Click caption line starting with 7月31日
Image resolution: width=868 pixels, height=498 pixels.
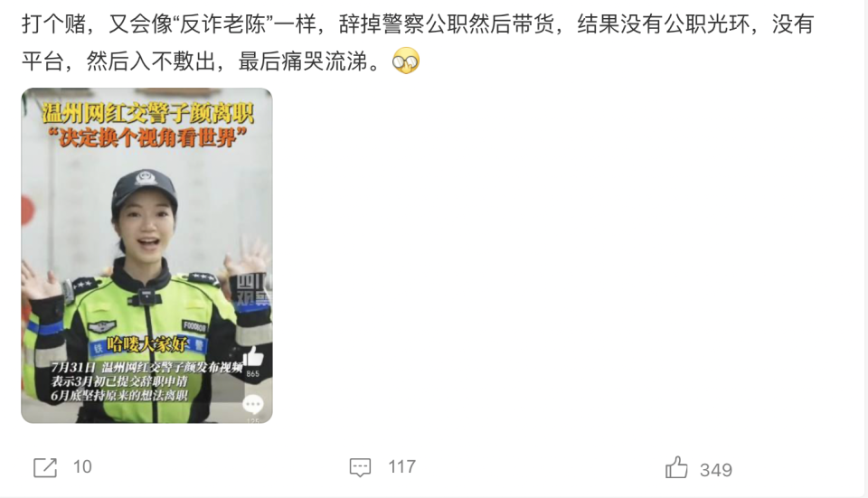pos(146,368)
